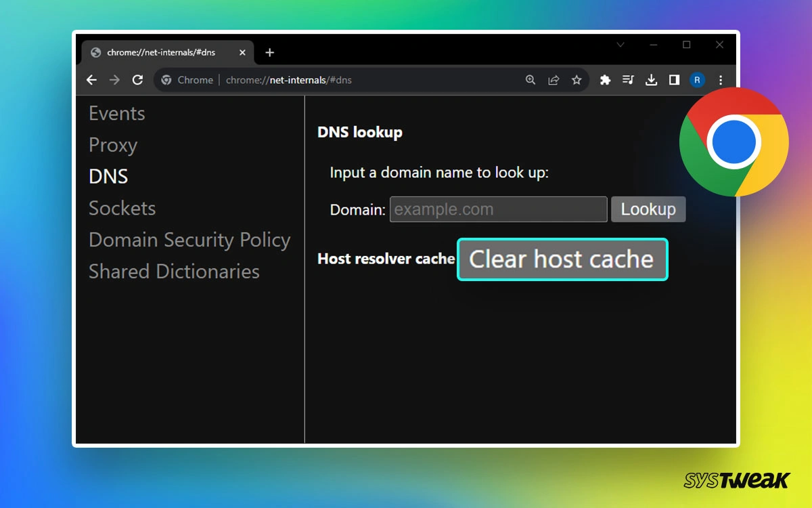Toggle Chrome's side panel icon
This screenshot has height=508, width=812.
pyautogui.click(x=674, y=80)
